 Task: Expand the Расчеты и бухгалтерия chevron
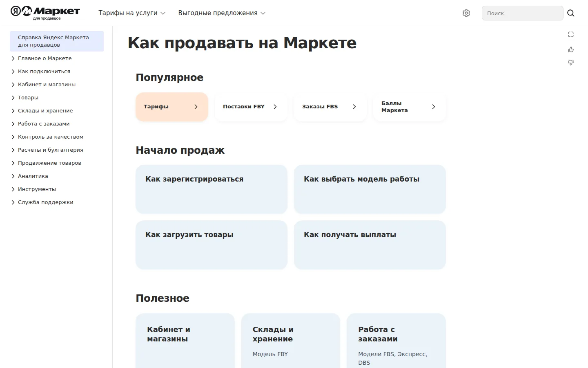(13, 150)
